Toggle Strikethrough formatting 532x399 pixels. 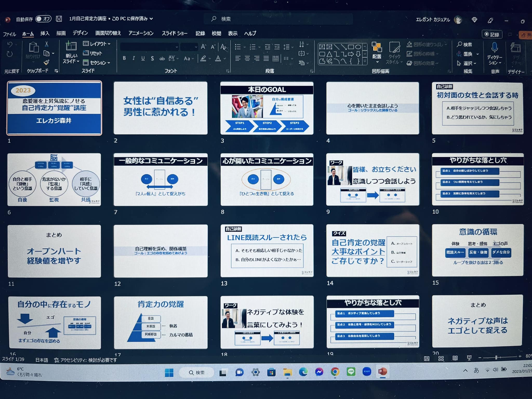pyautogui.click(x=162, y=58)
